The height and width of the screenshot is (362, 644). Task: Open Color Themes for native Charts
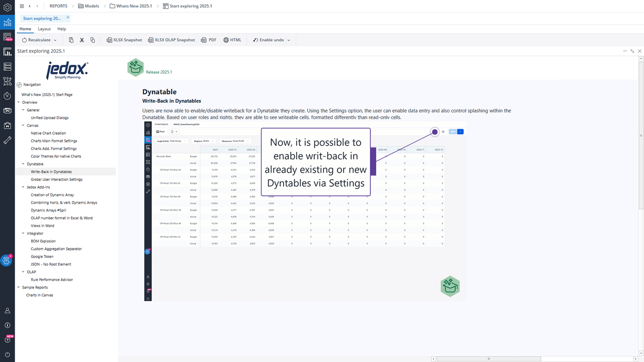[x=56, y=156]
